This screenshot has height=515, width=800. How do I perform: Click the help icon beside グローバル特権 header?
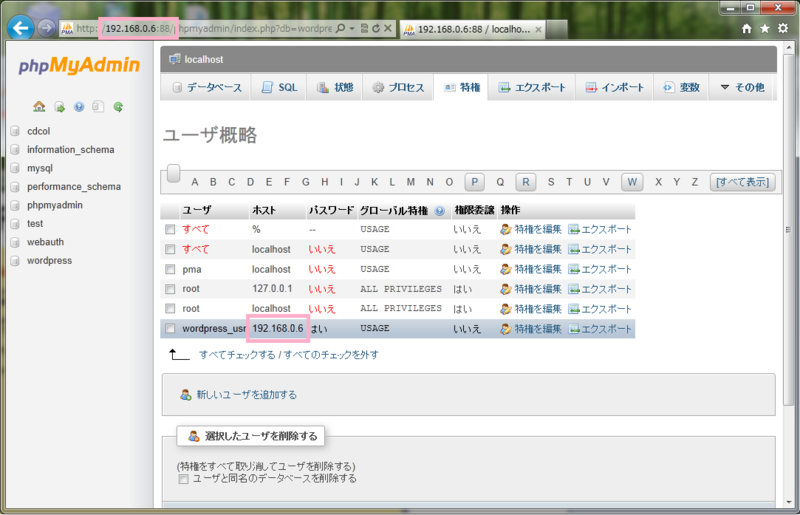click(x=439, y=211)
